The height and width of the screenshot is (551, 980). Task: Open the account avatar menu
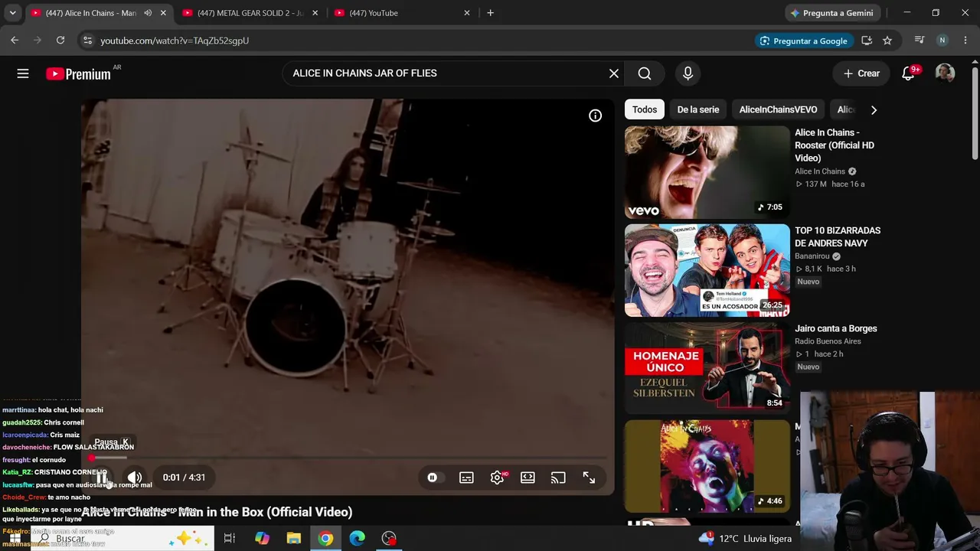pyautogui.click(x=945, y=73)
